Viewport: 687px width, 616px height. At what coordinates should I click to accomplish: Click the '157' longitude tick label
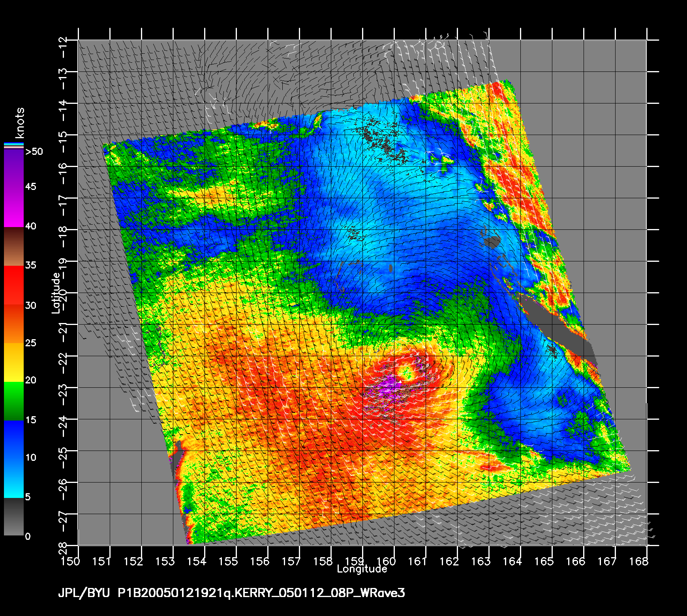pyautogui.click(x=291, y=561)
